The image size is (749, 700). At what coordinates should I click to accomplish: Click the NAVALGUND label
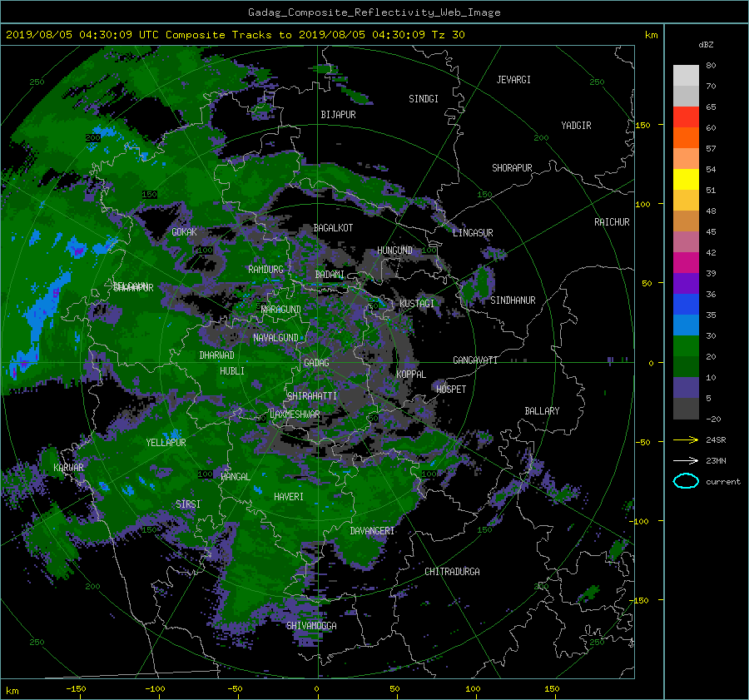pyautogui.click(x=275, y=338)
